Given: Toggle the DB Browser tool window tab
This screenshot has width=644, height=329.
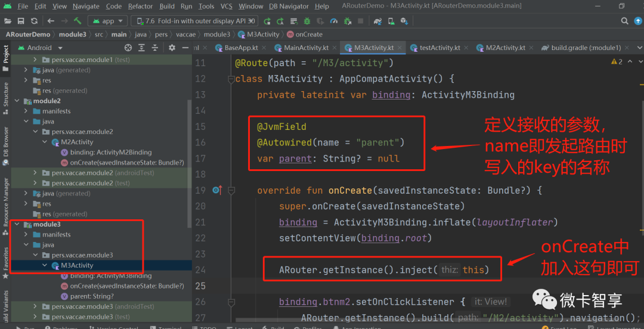Looking at the screenshot, I should click(x=6, y=145).
